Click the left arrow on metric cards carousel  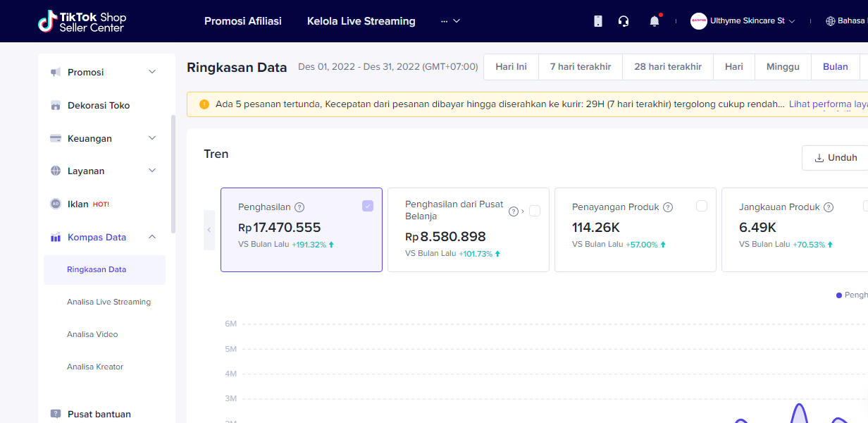pos(209,230)
